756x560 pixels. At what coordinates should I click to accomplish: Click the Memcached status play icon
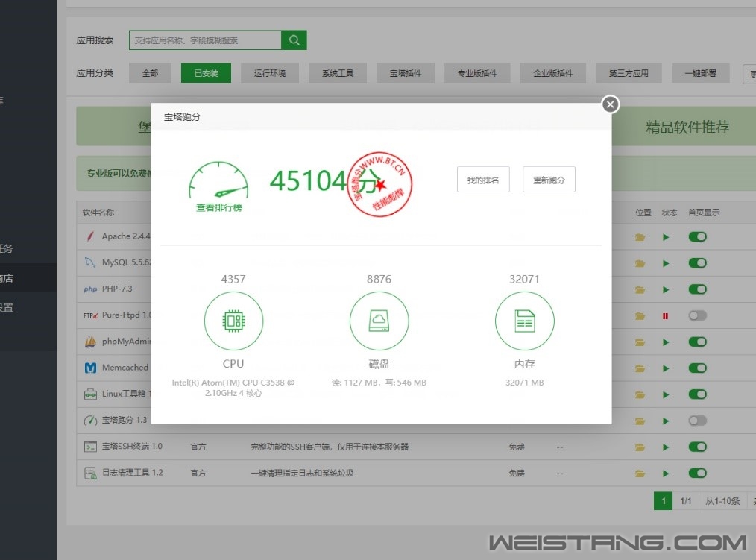[666, 368]
